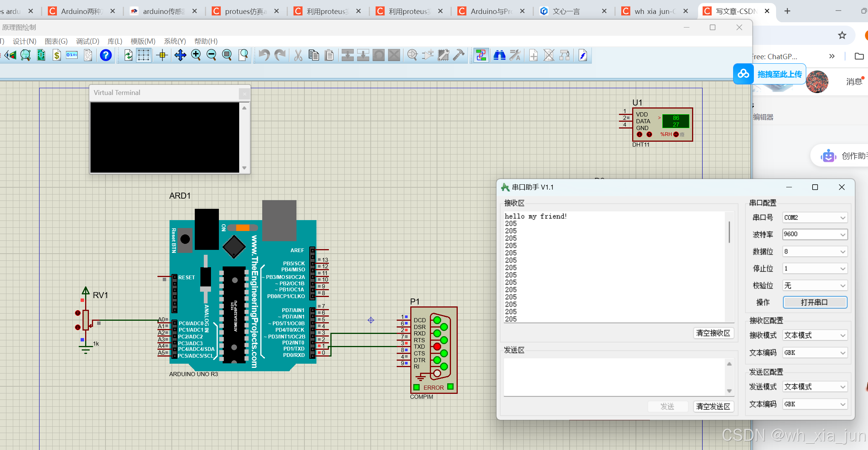Expand the 波特率 9600 dropdown
Viewport: 868px width, 450px height.
(815, 234)
